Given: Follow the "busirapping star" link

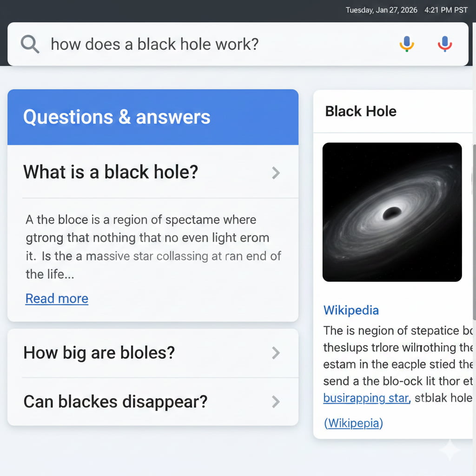Looking at the screenshot, I should coord(365,398).
